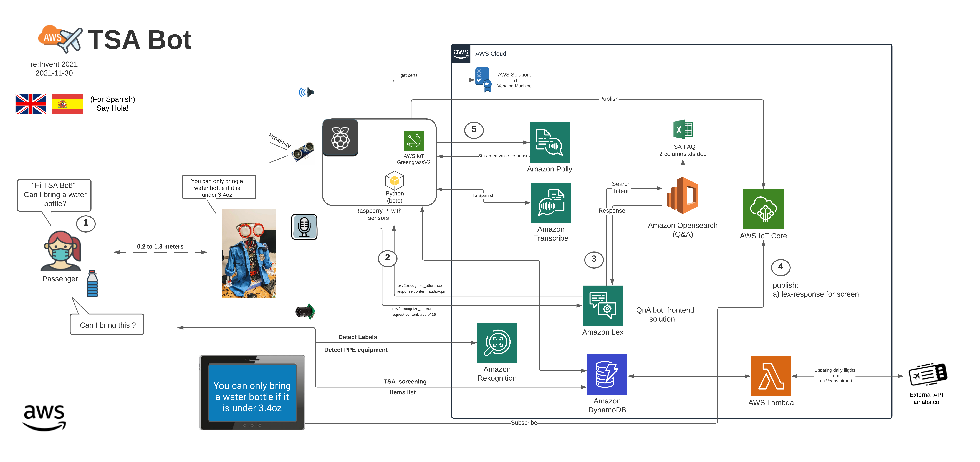Select the 'External API airlabs.co' caption
Viewport: 980px width, 462px height.
click(x=926, y=398)
